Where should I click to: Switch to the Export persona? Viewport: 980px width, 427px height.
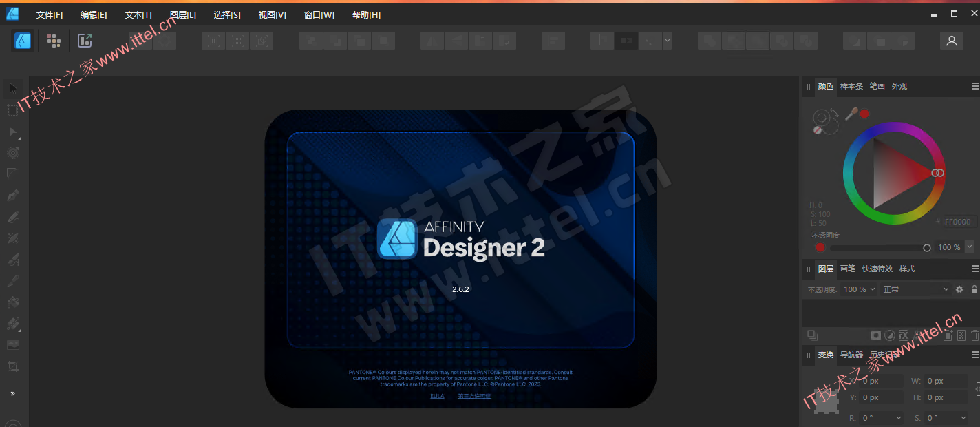(85, 41)
